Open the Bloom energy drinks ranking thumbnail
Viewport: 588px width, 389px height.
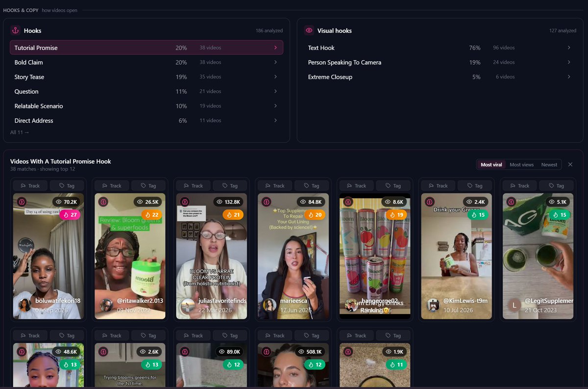(375, 256)
